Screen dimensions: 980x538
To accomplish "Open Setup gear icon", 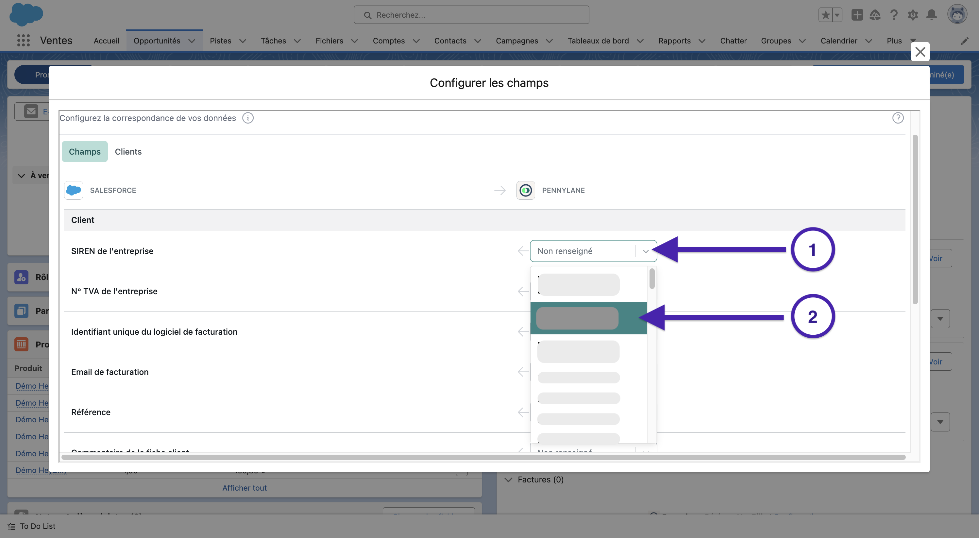I will (912, 15).
